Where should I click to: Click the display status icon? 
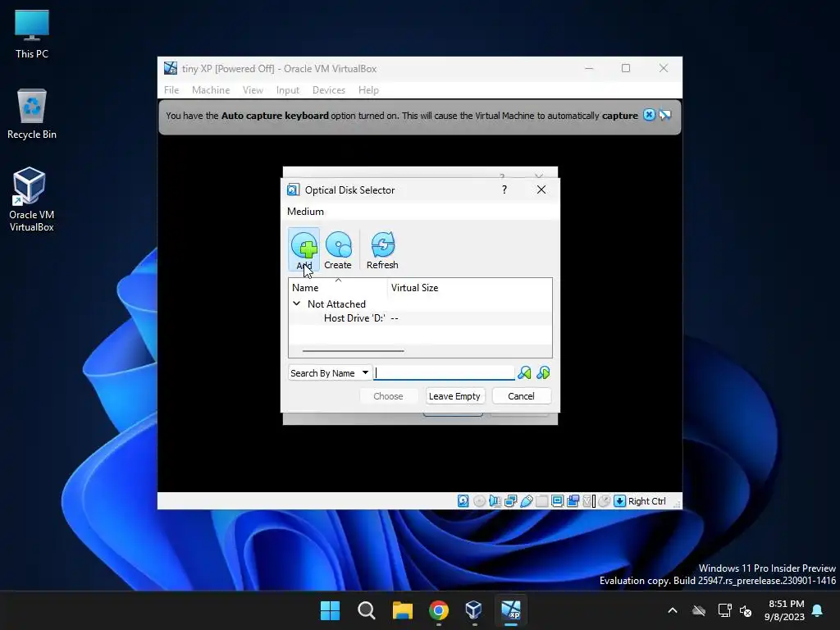click(557, 501)
